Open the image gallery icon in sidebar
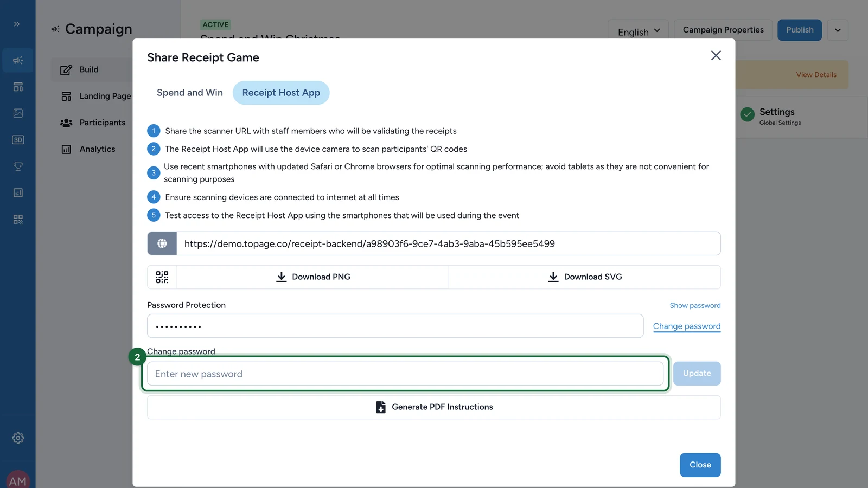Screen dimensions: 868x488 point(18,113)
